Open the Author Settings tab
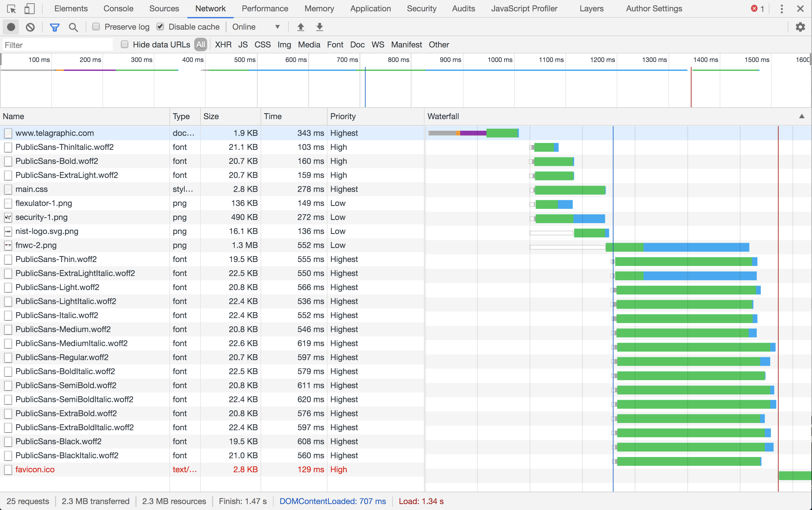This screenshot has width=812, height=510. pyautogui.click(x=654, y=9)
